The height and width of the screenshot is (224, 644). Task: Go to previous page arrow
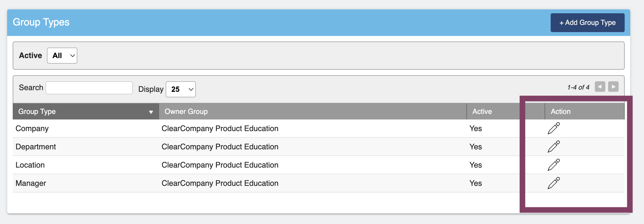point(600,87)
